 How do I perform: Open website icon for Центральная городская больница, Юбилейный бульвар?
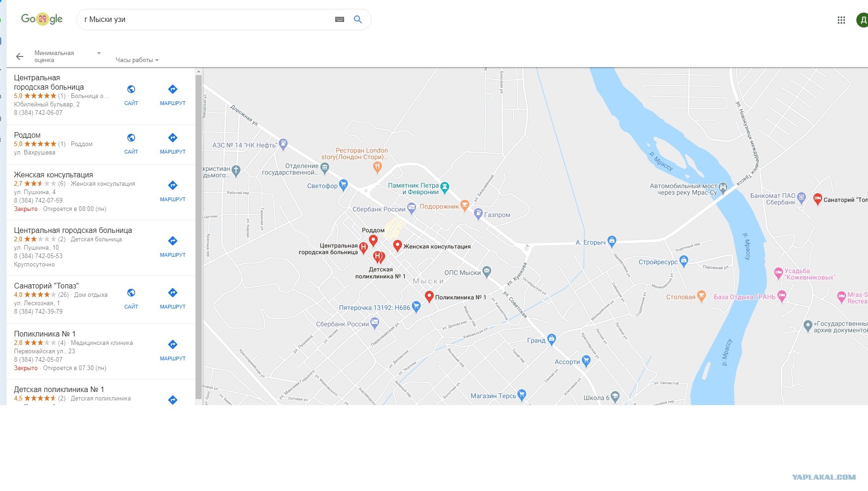coord(131,89)
